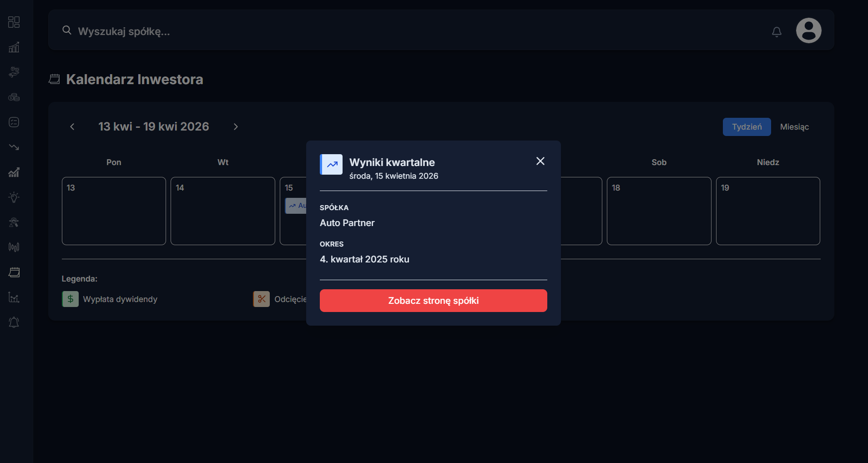
Task: Switch to the Miesiąc view
Action: tap(794, 127)
